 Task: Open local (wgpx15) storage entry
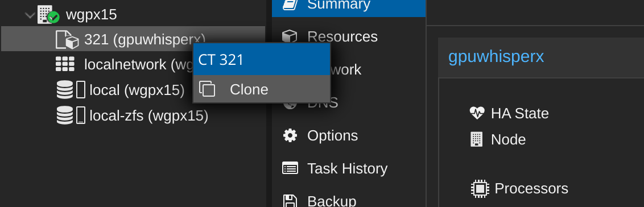coord(137,90)
